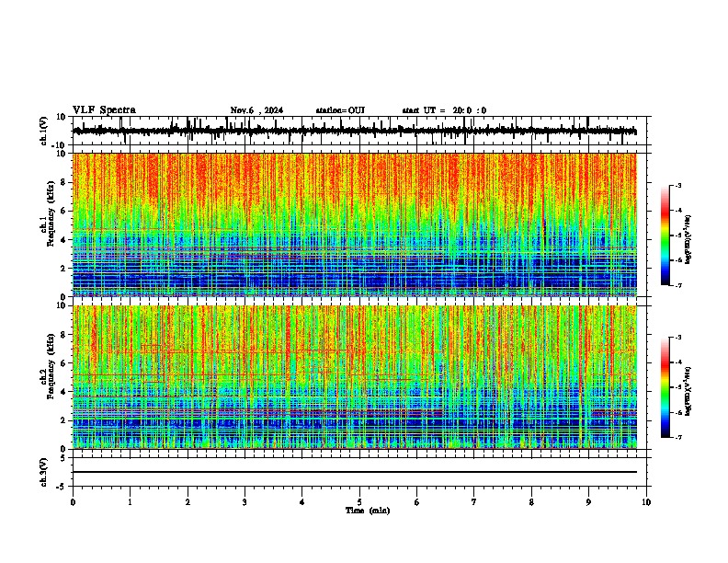The image size is (728, 563).
Task: Click time axis tick label '0'
Action: click(x=73, y=502)
